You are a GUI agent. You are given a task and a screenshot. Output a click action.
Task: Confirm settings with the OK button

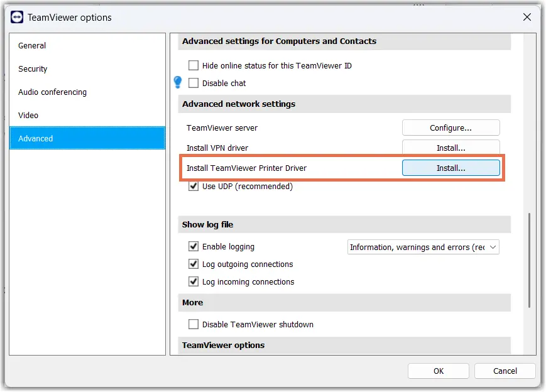tap(439, 371)
